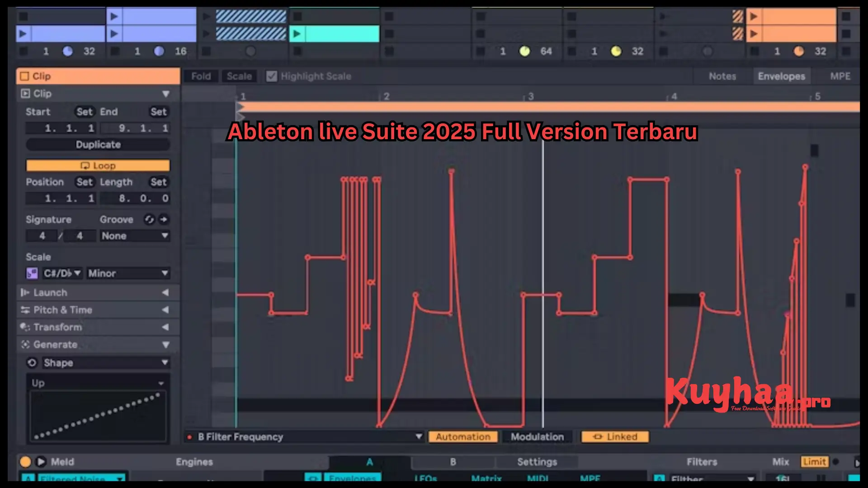Open the Groove None dropdown

(134, 235)
